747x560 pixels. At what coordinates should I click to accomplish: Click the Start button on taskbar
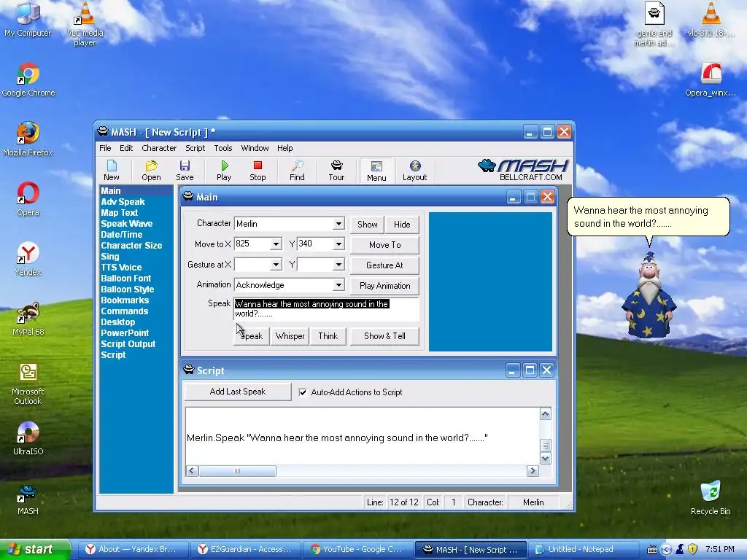coord(36,550)
